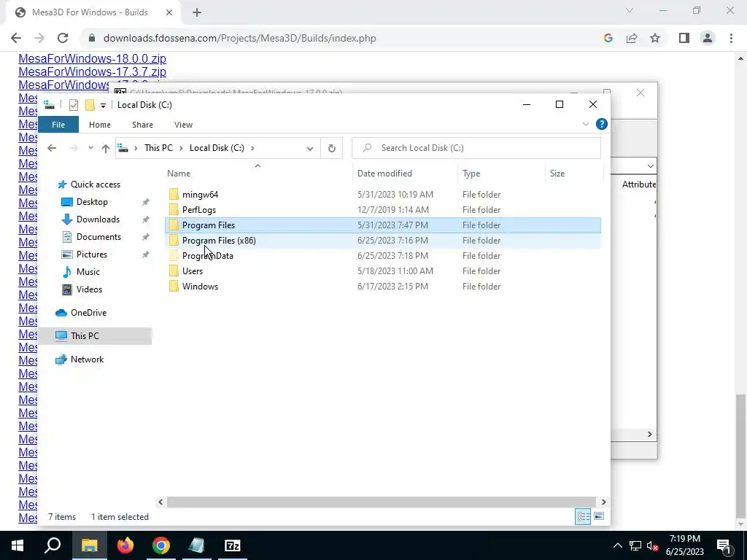Open Quick access in navigation pane
The image size is (747, 560).
point(96,184)
